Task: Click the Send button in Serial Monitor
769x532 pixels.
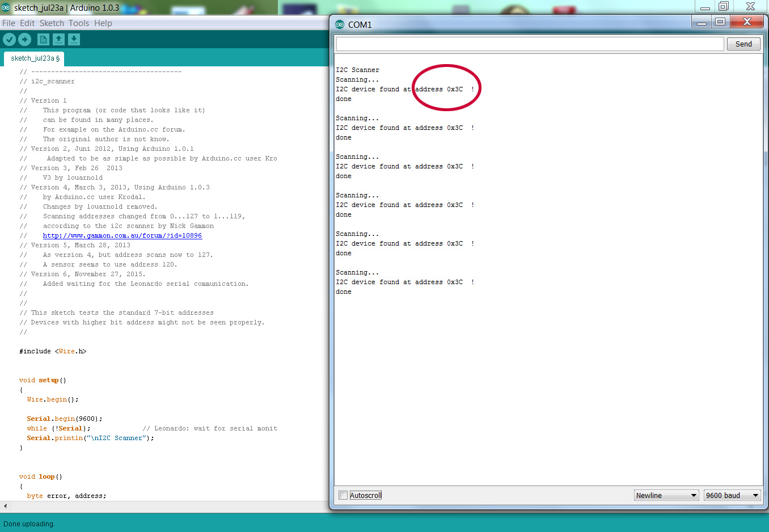Action: click(x=743, y=44)
